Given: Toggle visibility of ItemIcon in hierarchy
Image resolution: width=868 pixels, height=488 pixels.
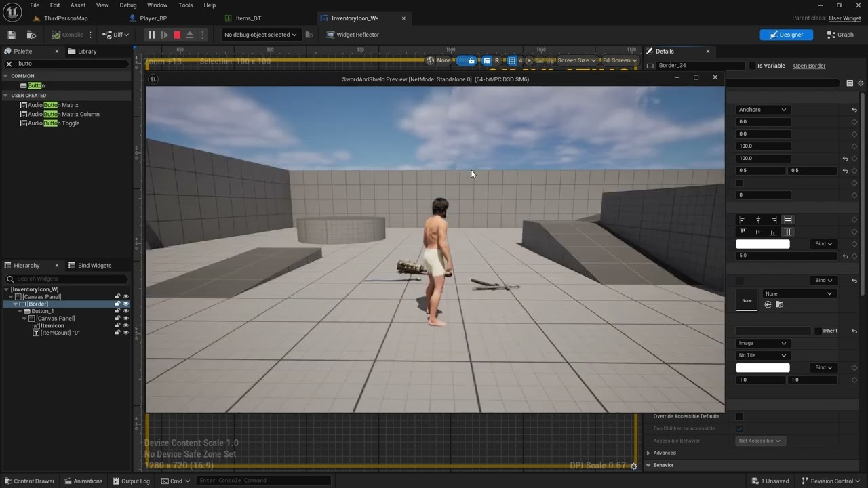Looking at the screenshot, I should 125,325.
